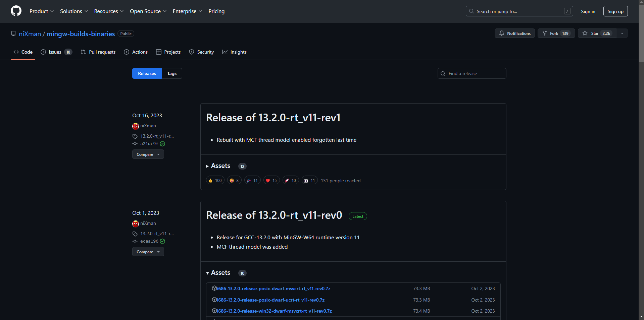Image resolution: width=644 pixels, height=320 pixels.
Task: Open the 13.2.0-rt_v11-r... tag for Oct 16 release
Action: 157,136
